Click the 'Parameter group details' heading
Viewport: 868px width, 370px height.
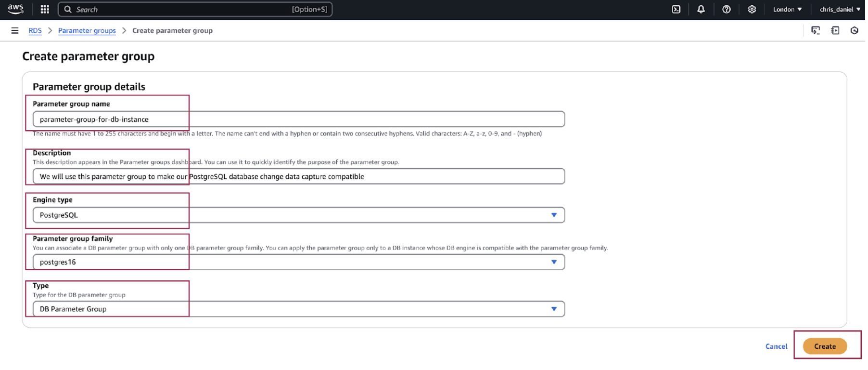[x=89, y=87]
